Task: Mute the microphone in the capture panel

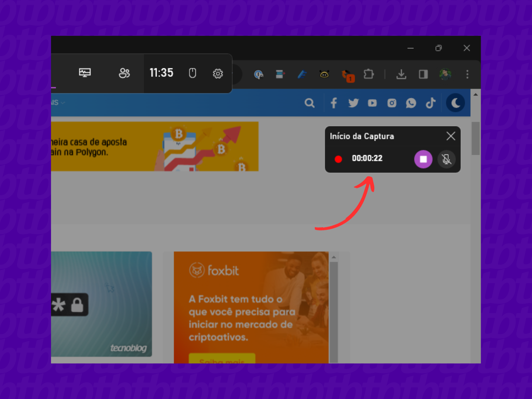Action: (x=446, y=159)
